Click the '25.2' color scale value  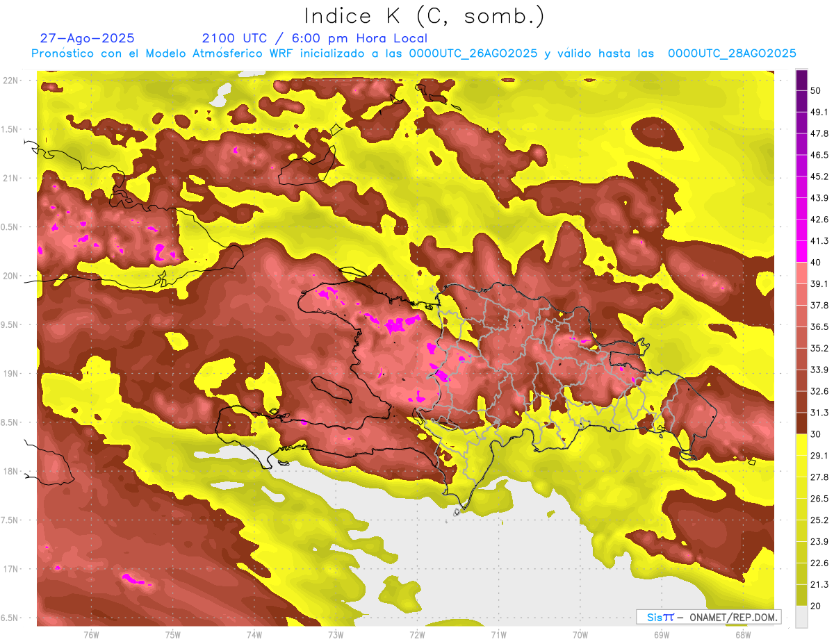click(x=819, y=520)
